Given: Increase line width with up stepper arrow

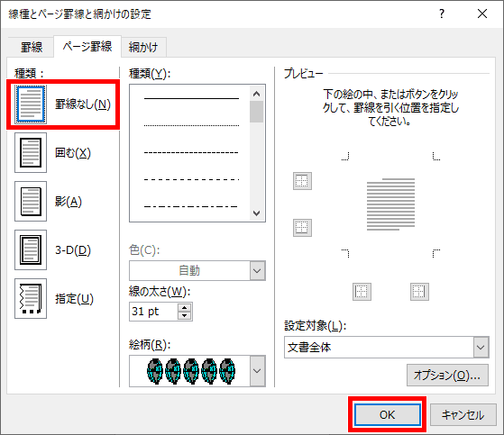Looking at the screenshot, I should point(184,308).
